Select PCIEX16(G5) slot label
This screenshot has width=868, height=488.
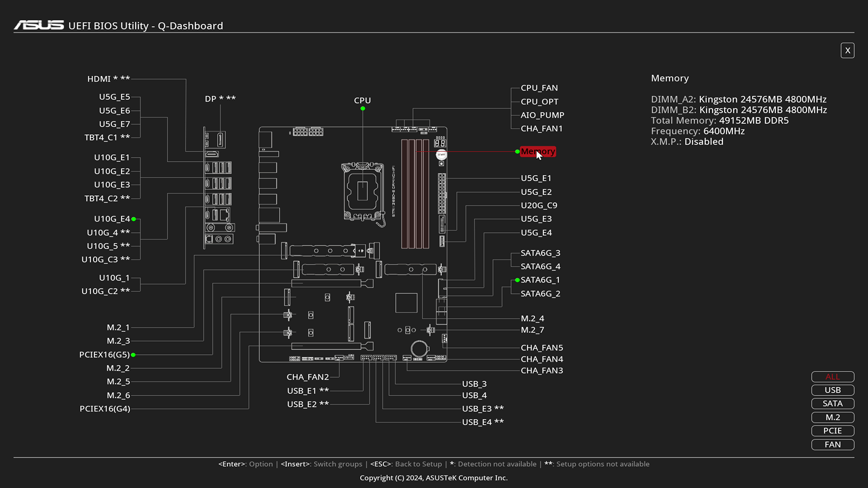coord(104,355)
